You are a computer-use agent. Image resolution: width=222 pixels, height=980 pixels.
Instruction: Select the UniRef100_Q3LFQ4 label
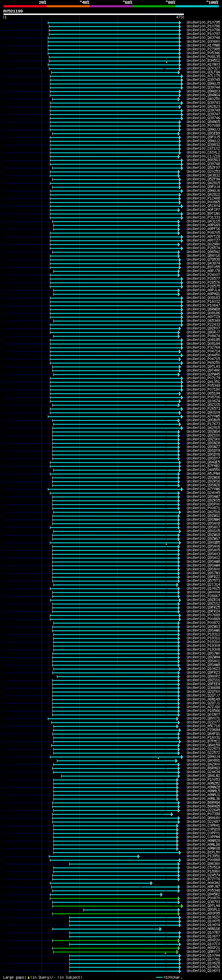(203, 72)
